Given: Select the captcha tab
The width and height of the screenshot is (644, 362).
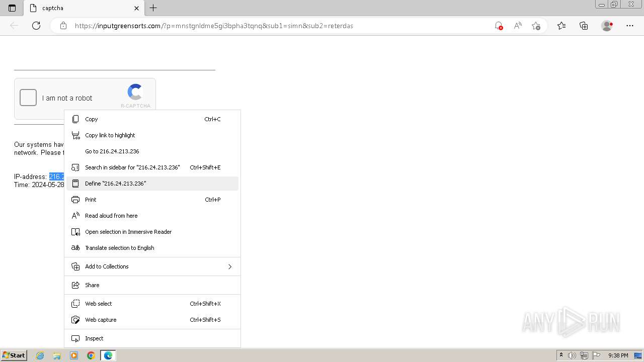Looking at the screenshot, I should click(84, 8).
